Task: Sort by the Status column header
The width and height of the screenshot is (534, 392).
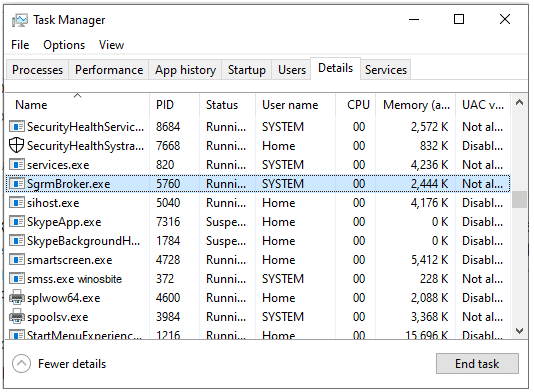Action: 227,105
